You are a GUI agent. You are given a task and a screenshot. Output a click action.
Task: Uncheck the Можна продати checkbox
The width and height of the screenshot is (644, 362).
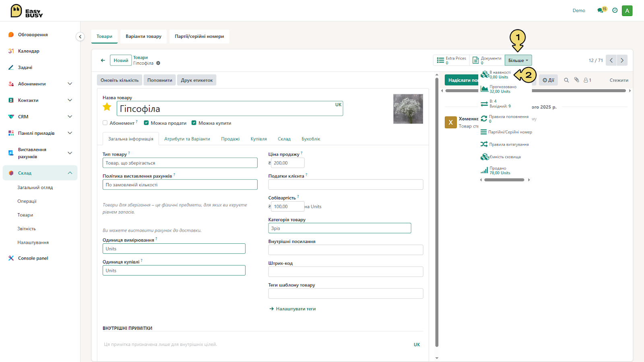point(147,123)
